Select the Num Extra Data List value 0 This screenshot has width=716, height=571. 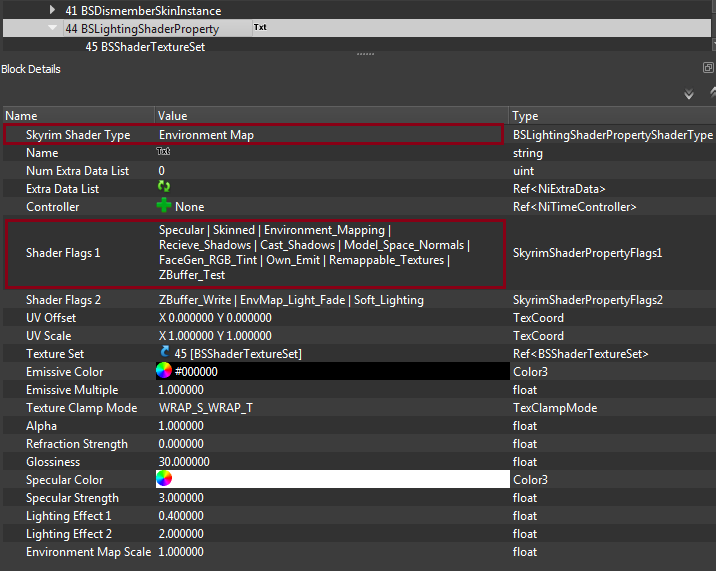[162, 171]
